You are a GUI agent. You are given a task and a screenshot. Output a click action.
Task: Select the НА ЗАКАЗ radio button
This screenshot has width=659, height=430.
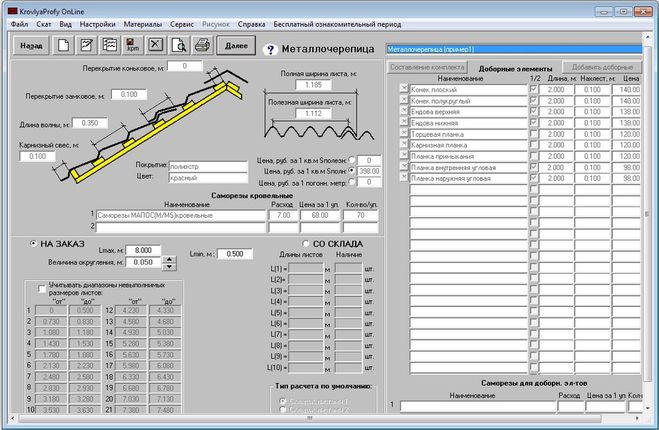35,243
